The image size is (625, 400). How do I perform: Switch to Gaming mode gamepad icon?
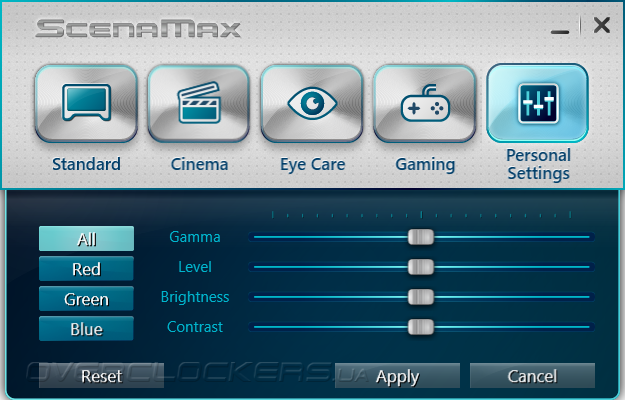click(x=425, y=104)
